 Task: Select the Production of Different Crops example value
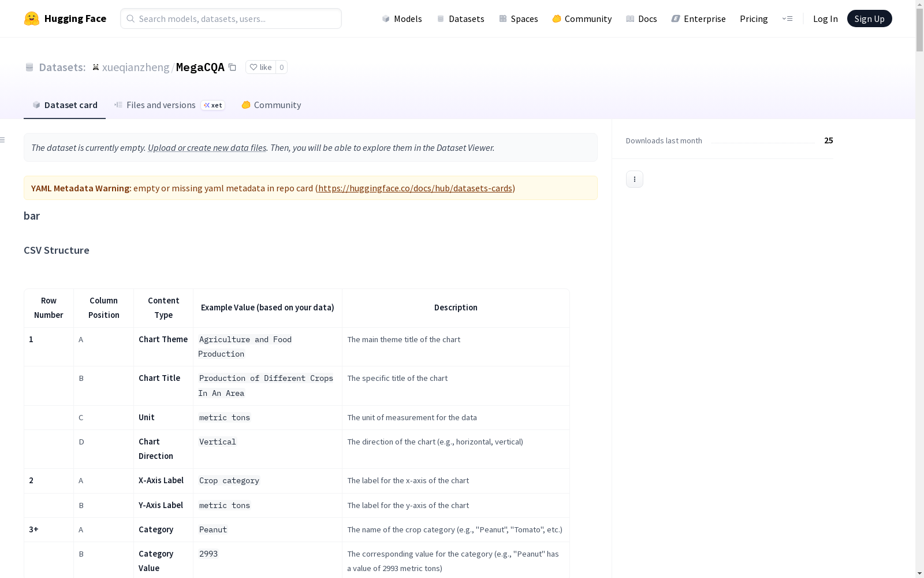(266, 386)
